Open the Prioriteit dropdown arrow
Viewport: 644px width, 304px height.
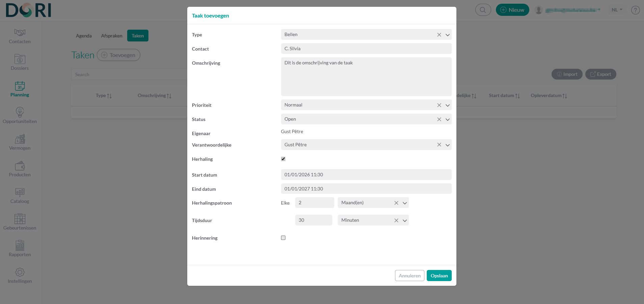(x=447, y=105)
